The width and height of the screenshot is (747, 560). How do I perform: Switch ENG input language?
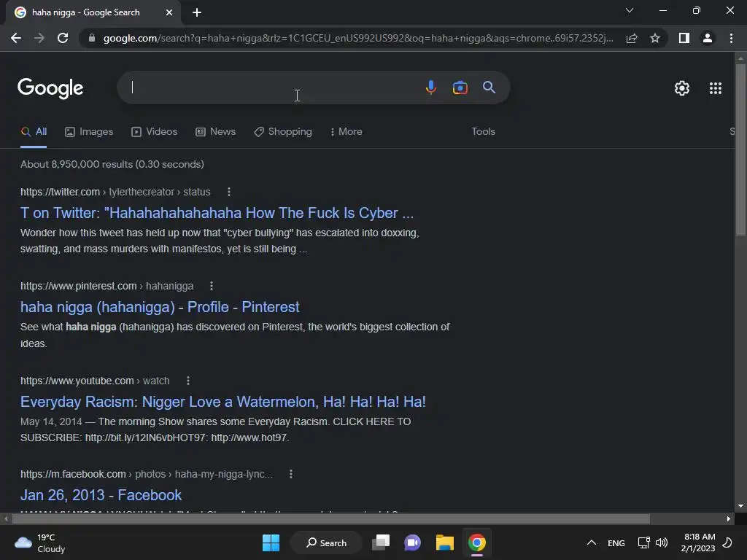coord(616,543)
